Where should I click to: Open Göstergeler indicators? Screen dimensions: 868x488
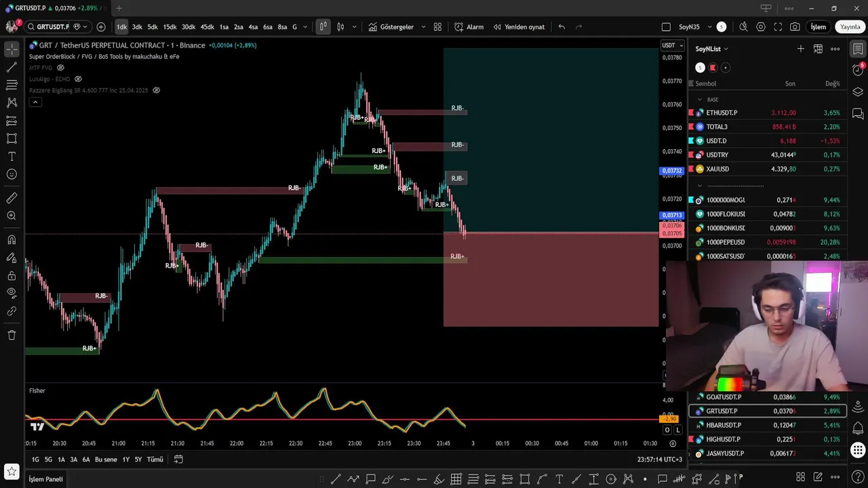pos(391,27)
